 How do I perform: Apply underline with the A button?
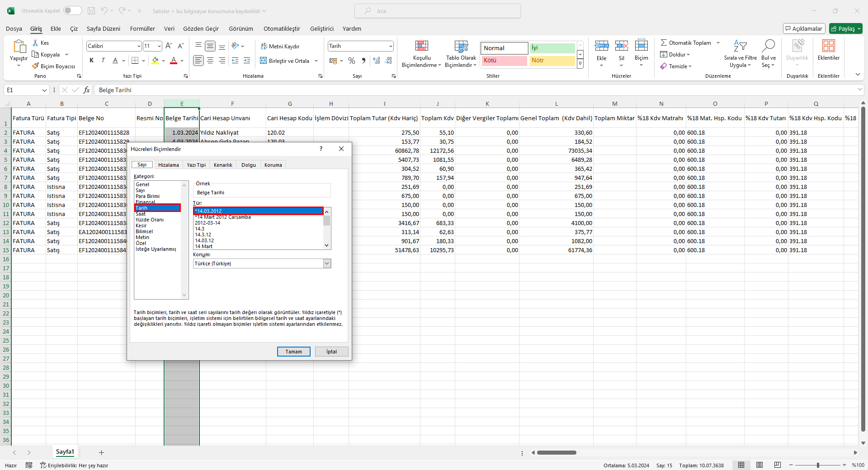tap(115, 60)
